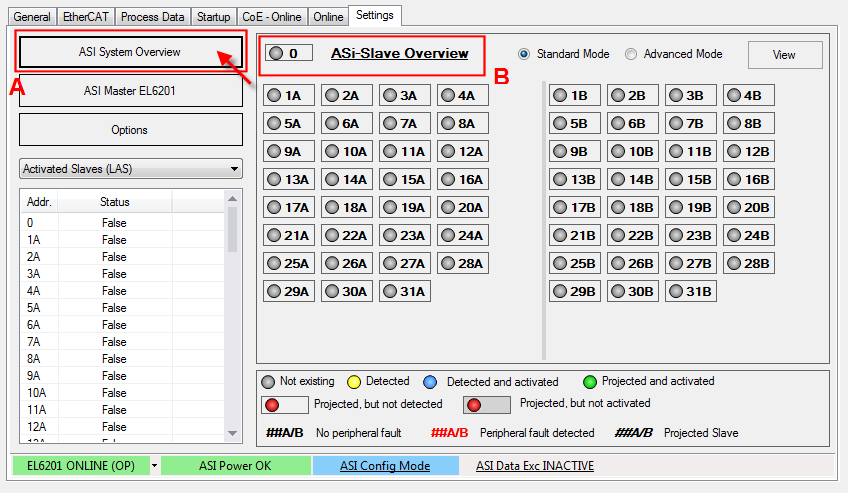
Task: Click slave 21A indicator button
Action: pyautogui.click(x=289, y=236)
